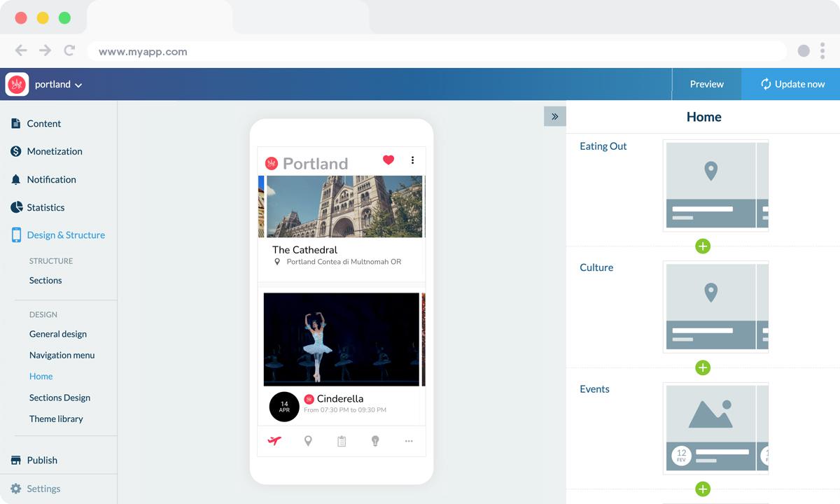Collapse the Home panel with double-chevron
The width and height of the screenshot is (840, 504).
(554, 117)
